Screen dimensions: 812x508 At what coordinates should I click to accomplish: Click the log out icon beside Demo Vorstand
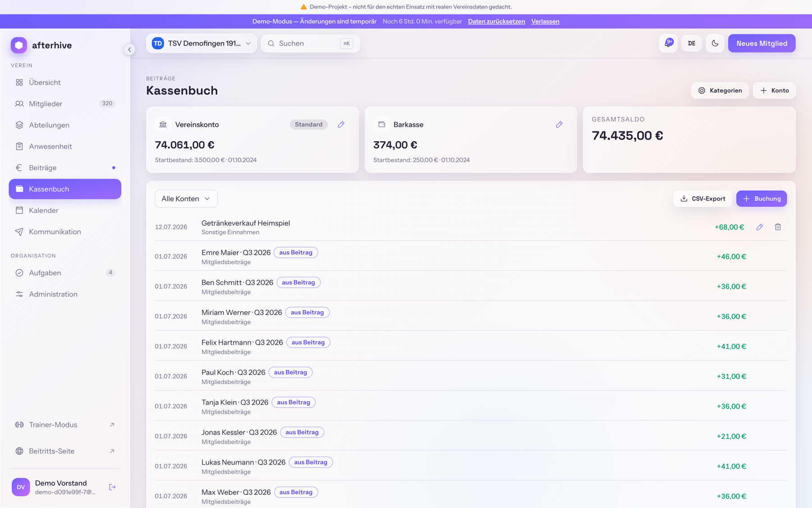click(x=112, y=487)
